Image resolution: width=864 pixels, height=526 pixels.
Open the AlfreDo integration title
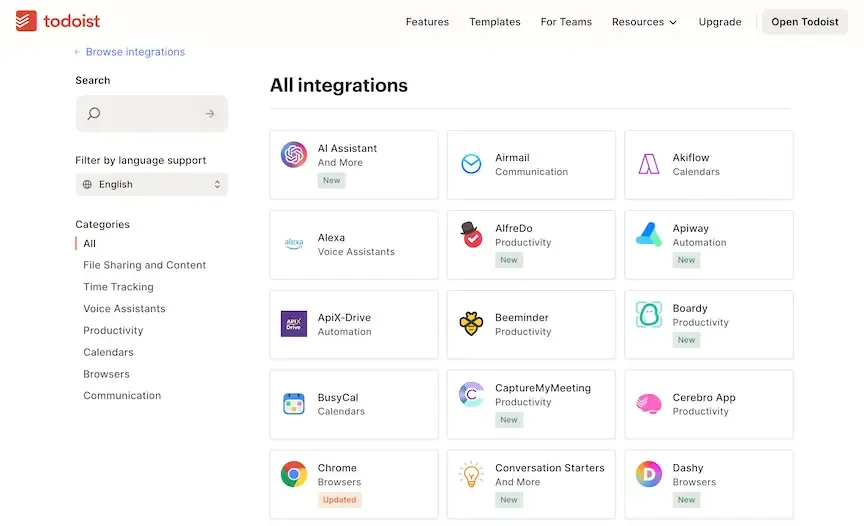pos(514,228)
